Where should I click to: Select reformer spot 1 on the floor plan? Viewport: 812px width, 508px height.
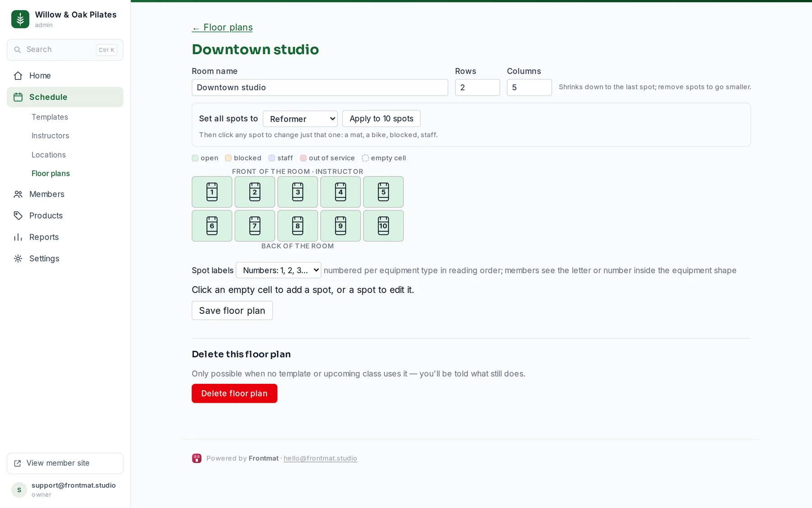[x=212, y=192]
